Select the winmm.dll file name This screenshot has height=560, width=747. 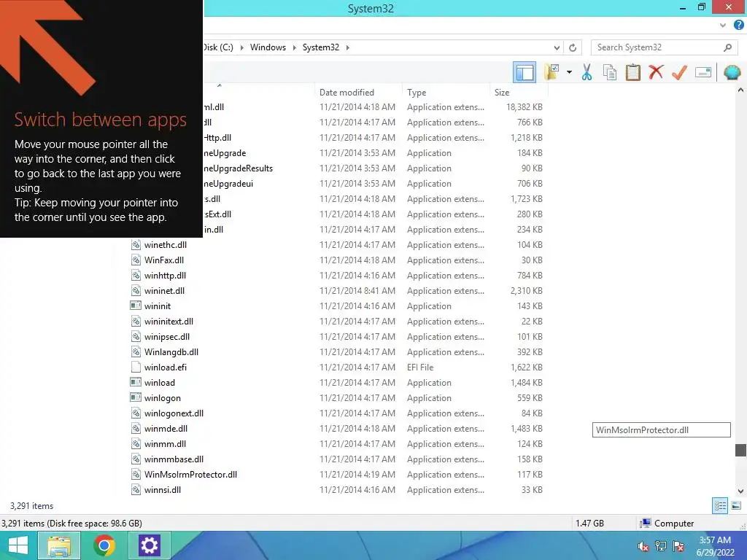coord(165,444)
